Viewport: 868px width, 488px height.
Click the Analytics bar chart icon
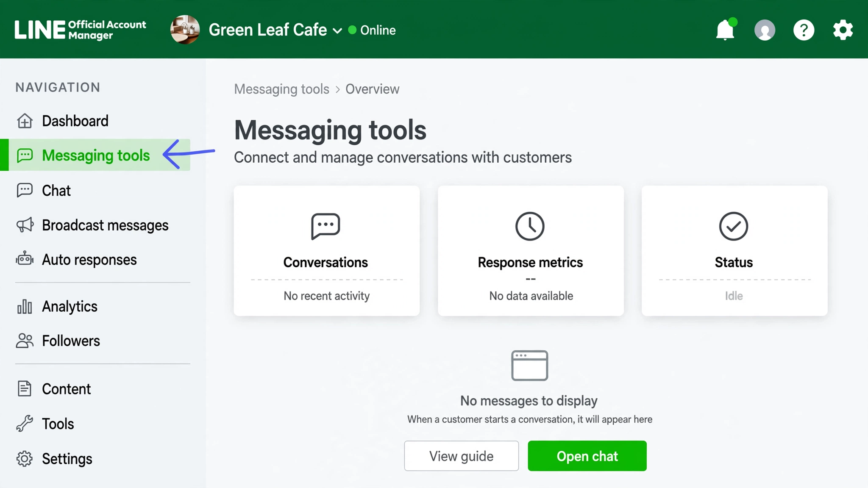(25, 306)
